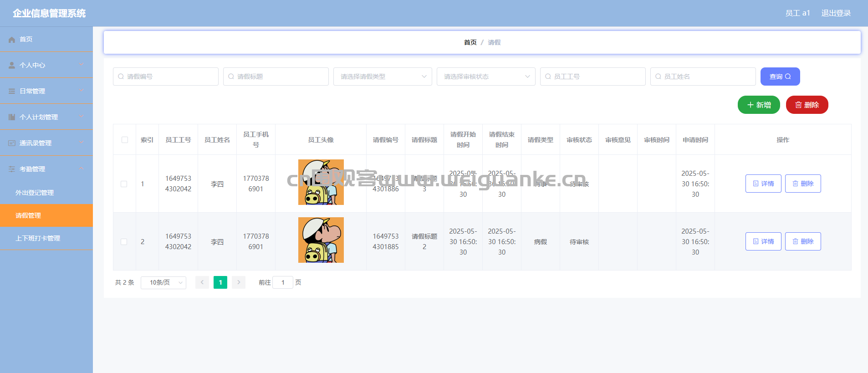Click leave number 16497534301885 cell

tap(386, 241)
